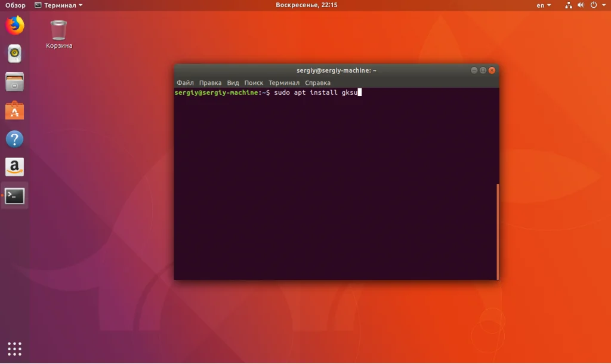Click the network status icon
This screenshot has height=364, width=611.
point(569,5)
